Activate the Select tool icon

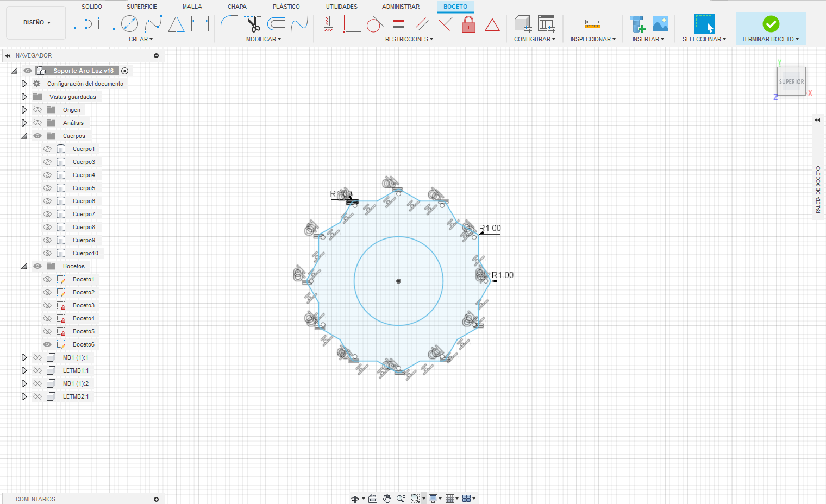pos(704,24)
